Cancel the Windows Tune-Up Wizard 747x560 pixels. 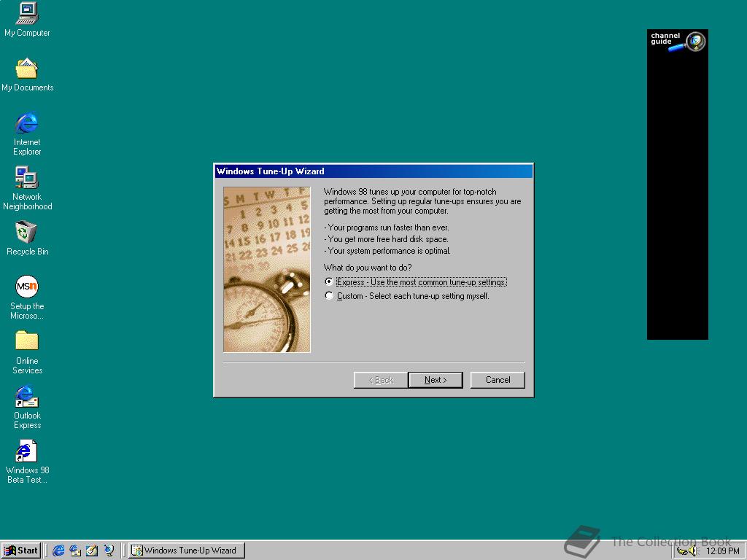click(498, 380)
